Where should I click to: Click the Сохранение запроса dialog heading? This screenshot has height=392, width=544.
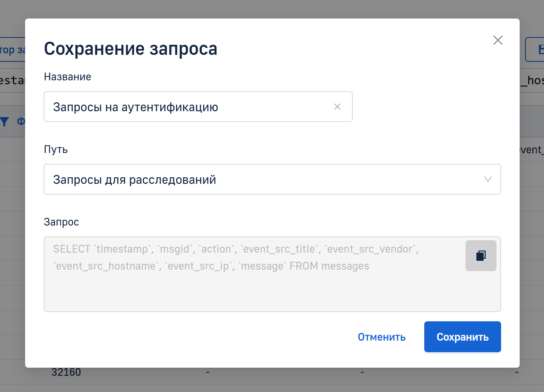(131, 49)
